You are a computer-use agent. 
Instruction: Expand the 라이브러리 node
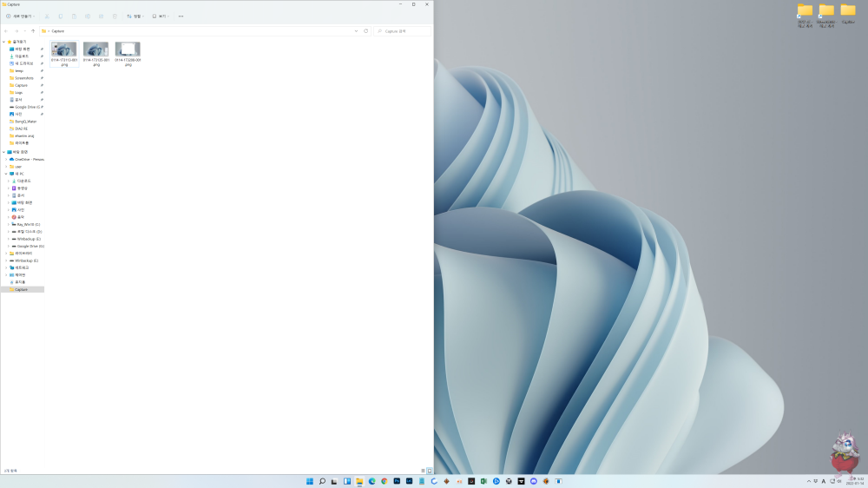pos(6,254)
